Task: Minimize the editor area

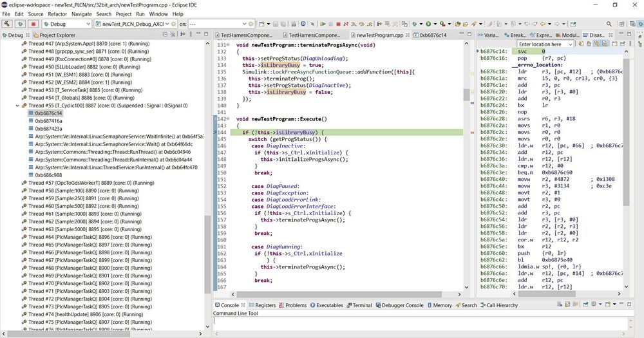Action: pyautogui.click(x=462, y=35)
